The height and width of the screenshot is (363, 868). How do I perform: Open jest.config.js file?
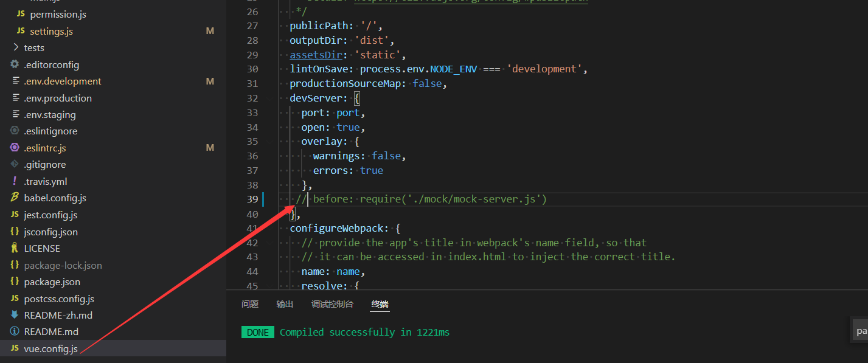(51, 215)
